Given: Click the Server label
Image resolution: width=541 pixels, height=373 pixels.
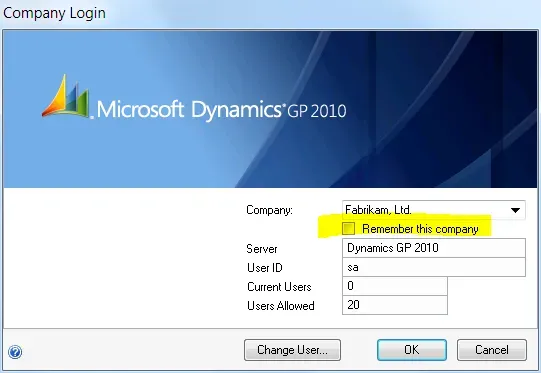Looking at the screenshot, I should pos(262,249).
